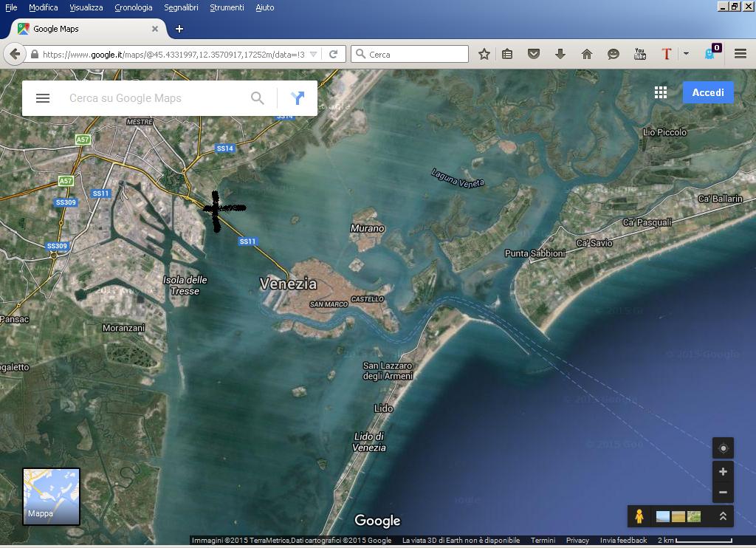Bookmark this page with the star icon
Viewport: 756px width, 548px height.
pos(484,54)
